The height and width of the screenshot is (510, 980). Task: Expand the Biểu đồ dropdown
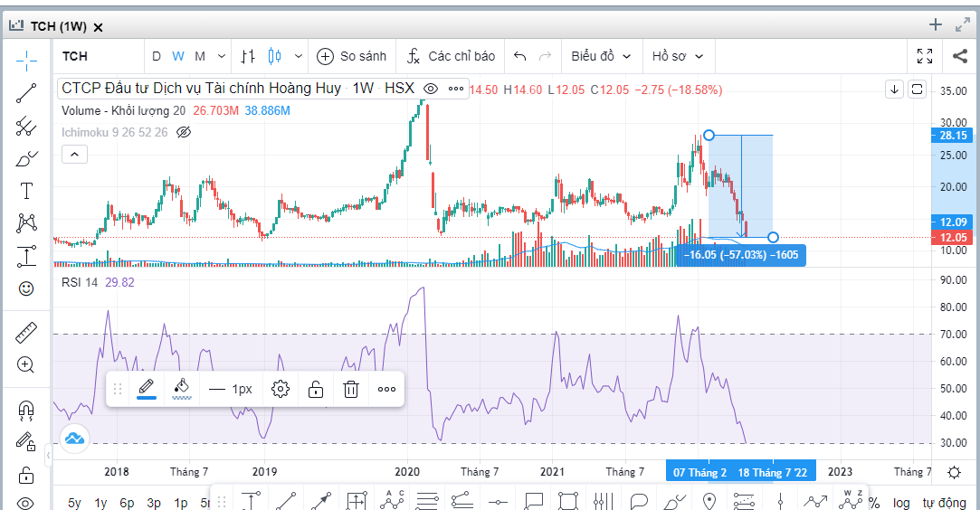pos(600,56)
